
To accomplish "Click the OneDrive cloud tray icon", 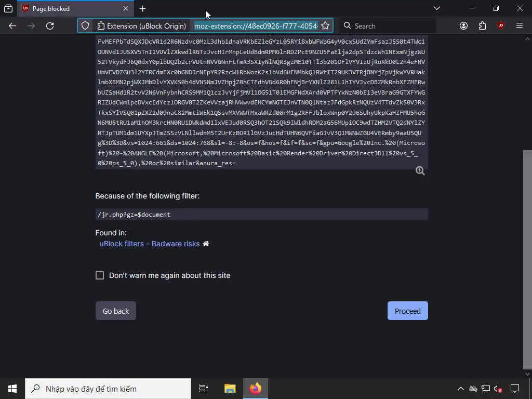I will pyautogui.click(x=473, y=389).
